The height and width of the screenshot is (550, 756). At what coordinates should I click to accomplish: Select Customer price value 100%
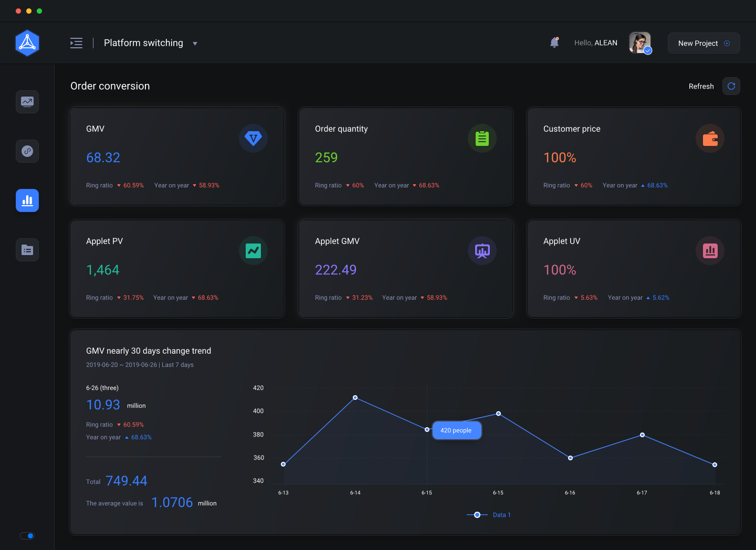click(x=560, y=157)
